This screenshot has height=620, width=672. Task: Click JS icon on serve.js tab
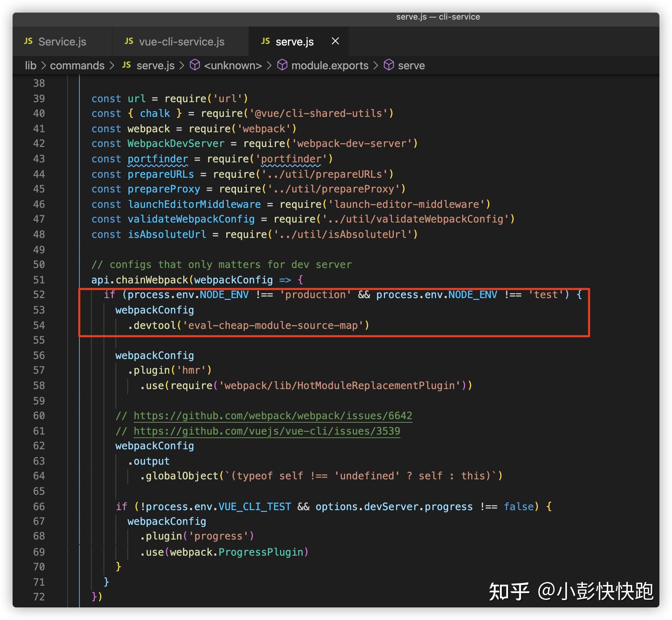pyautogui.click(x=265, y=41)
